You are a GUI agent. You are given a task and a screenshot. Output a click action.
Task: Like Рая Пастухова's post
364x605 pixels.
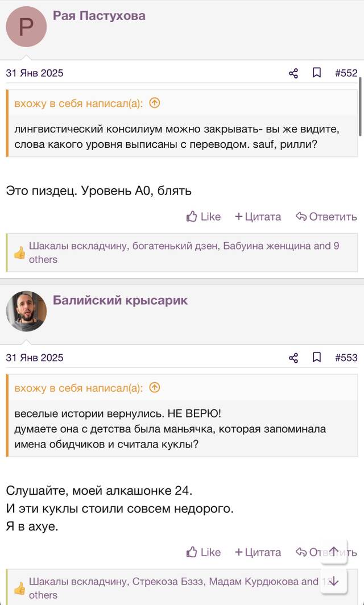(x=204, y=217)
